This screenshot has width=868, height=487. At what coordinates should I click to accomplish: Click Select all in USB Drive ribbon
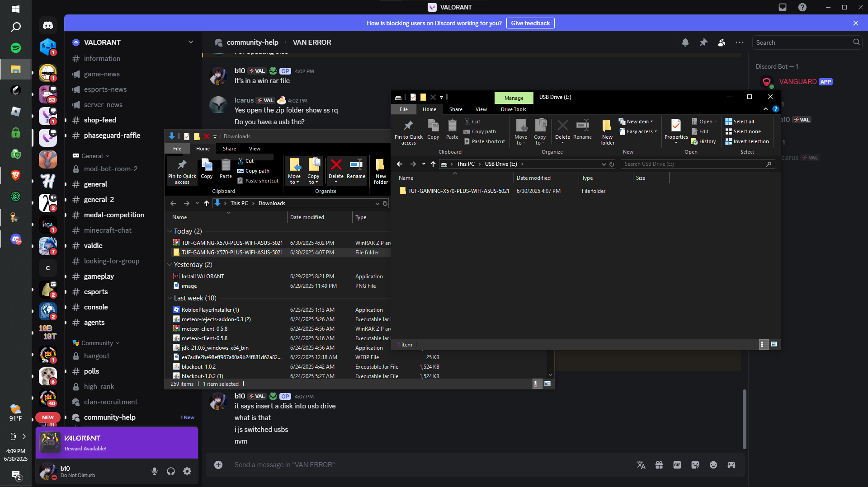tap(740, 122)
